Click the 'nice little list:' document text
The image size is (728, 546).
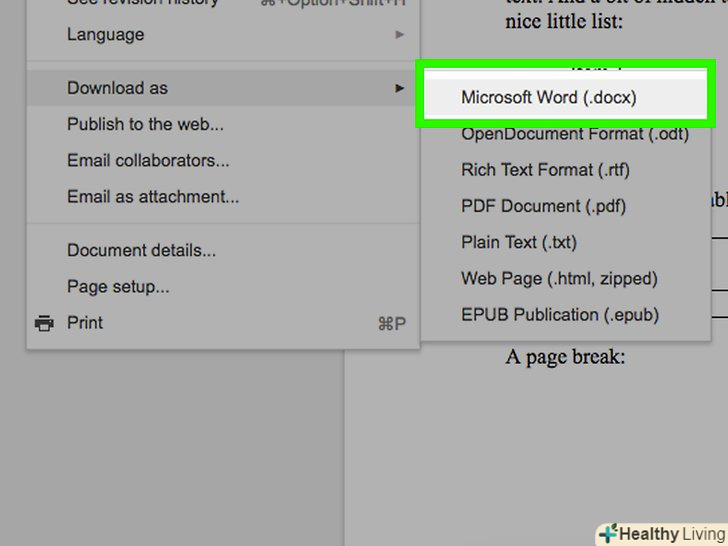(x=564, y=21)
